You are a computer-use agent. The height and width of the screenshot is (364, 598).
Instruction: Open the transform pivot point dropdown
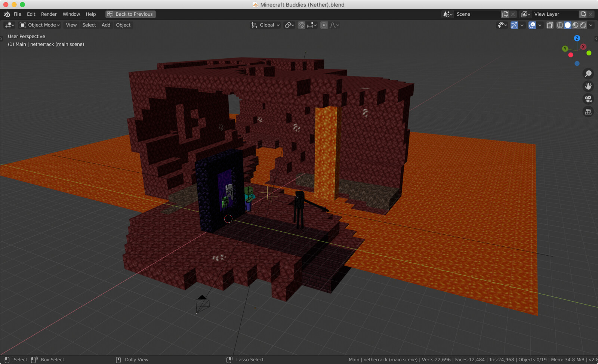pyautogui.click(x=290, y=25)
